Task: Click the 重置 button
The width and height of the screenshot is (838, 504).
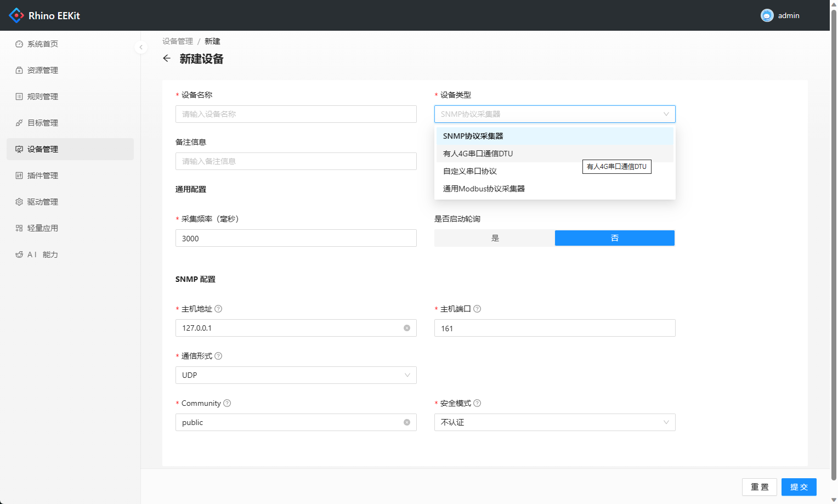Action: point(760,487)
